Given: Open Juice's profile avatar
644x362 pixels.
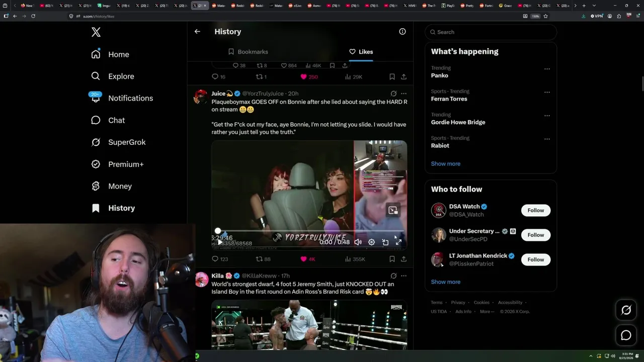Looking at the screenshot, I should coord(201,97).
